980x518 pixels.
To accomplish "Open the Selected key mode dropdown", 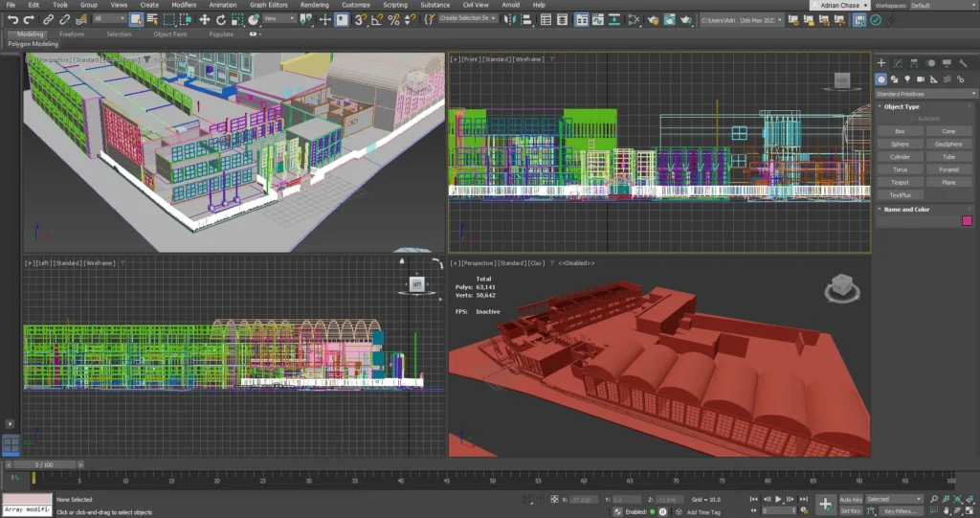I will (x=894, y=499).
